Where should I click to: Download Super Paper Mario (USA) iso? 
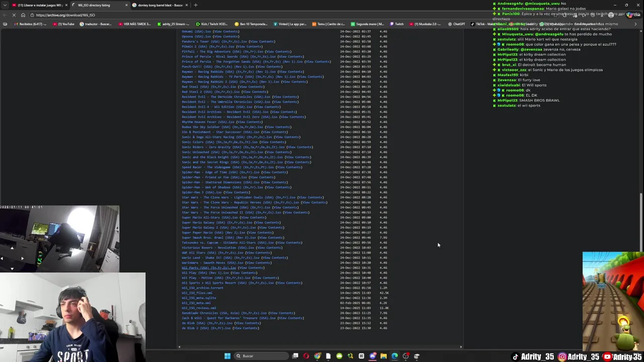[x=214, y=232]
